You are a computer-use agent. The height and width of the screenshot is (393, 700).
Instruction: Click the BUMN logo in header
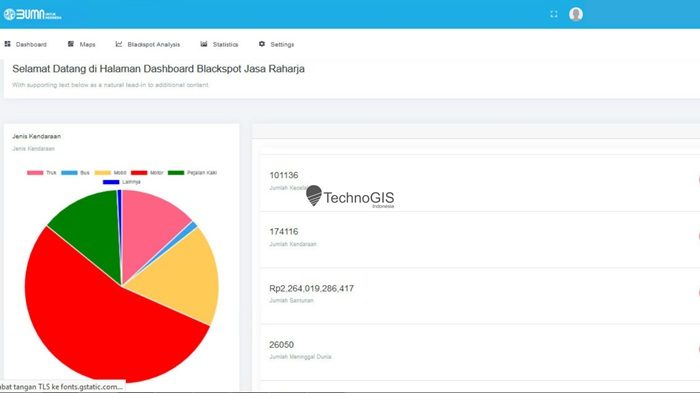[33, 14]
